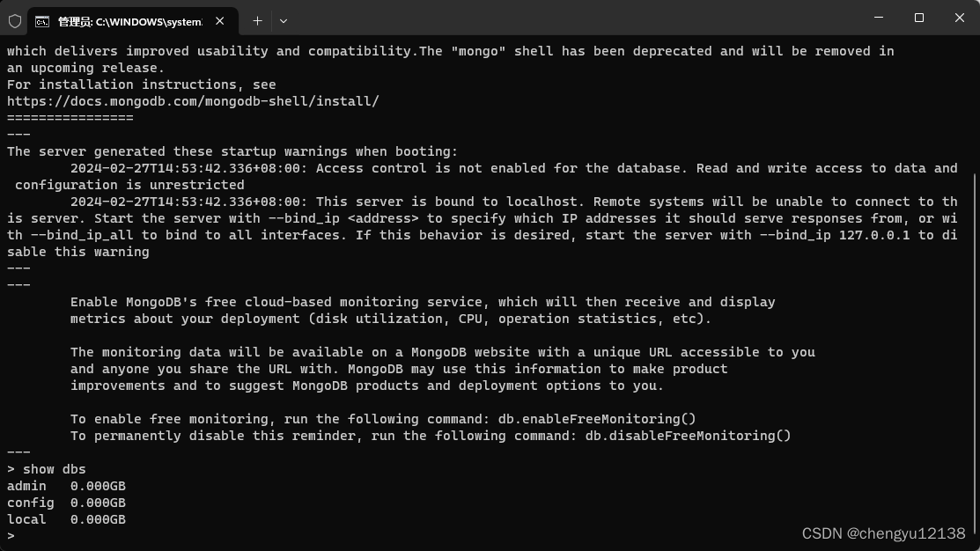Click the admin 0.000GB database entry
The width and height of the screenshot is (980, 551).
[x=66, y=485]
